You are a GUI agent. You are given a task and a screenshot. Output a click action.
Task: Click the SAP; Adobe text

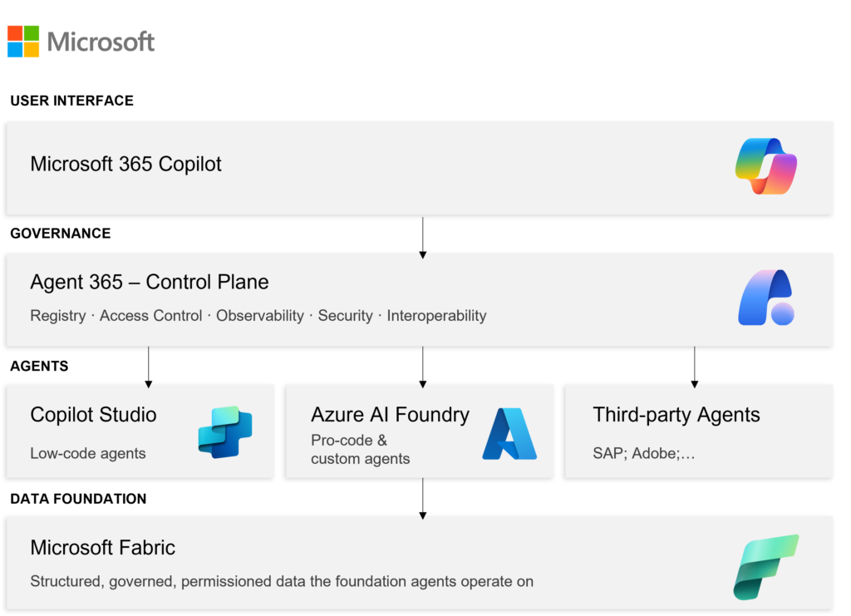(x=643, y=453)
